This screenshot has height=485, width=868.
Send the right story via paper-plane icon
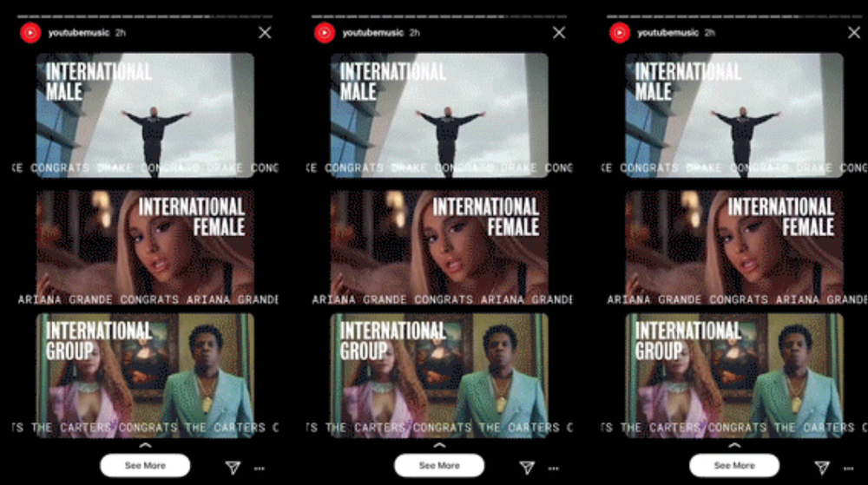tap(822, 468)
